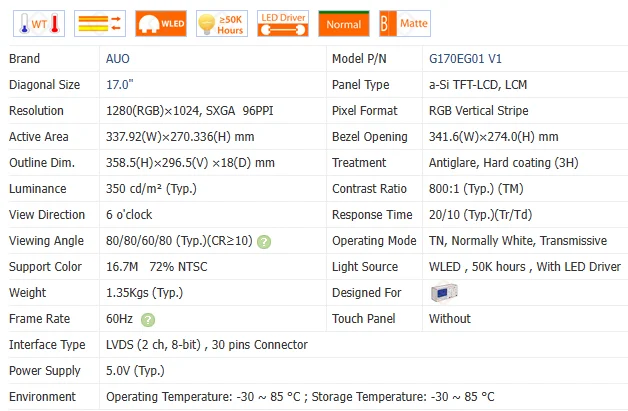Viewport: 628px width, 411px height.
Task: Open help icon beside 60Hz frame rate
Action: pyautogui.click(x=148, y=320)
